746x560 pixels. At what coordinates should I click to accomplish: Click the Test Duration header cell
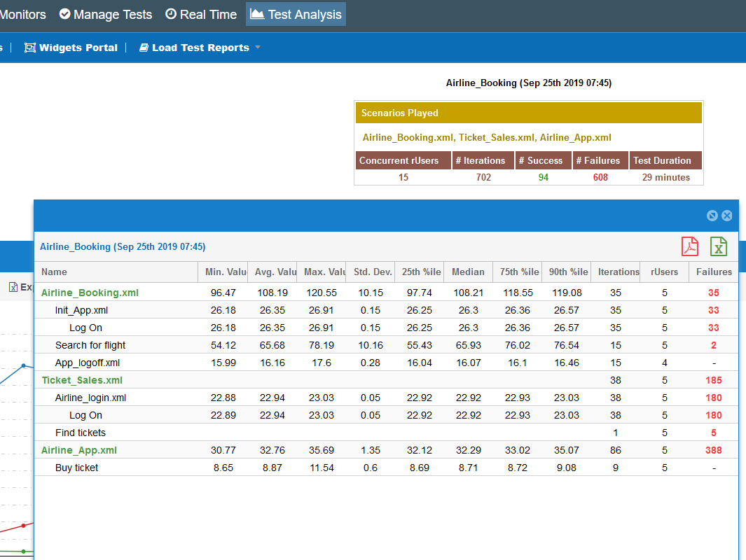click(665, 161)
